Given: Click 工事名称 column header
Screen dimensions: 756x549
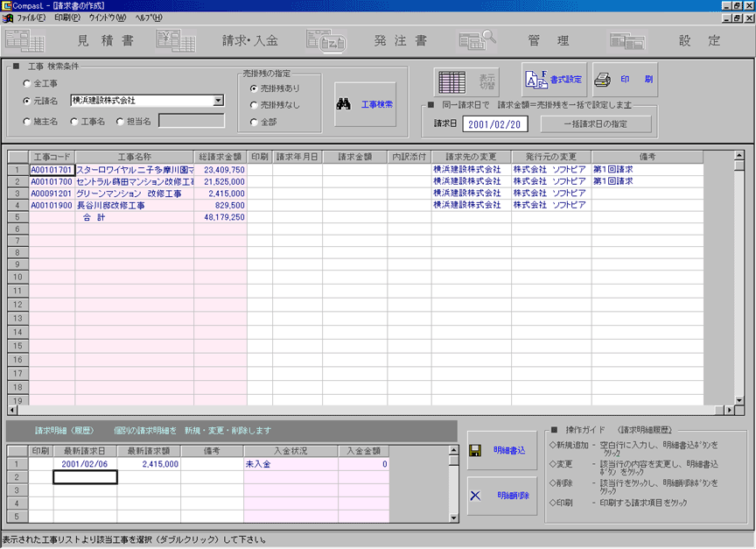Looking at the screenshot, I should point(135,157).
